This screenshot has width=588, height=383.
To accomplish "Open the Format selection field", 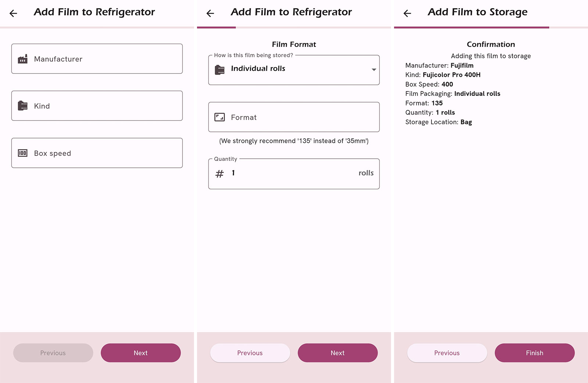I will tap(294, 117).
